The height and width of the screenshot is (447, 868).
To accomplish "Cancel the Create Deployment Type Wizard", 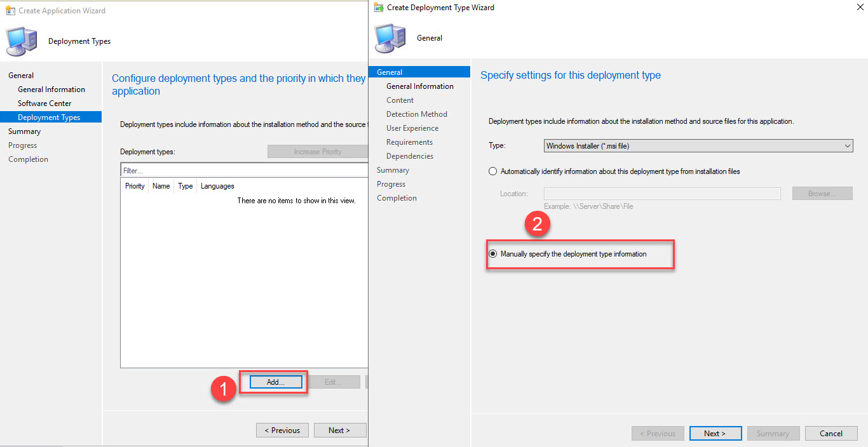I will [831, 433].
